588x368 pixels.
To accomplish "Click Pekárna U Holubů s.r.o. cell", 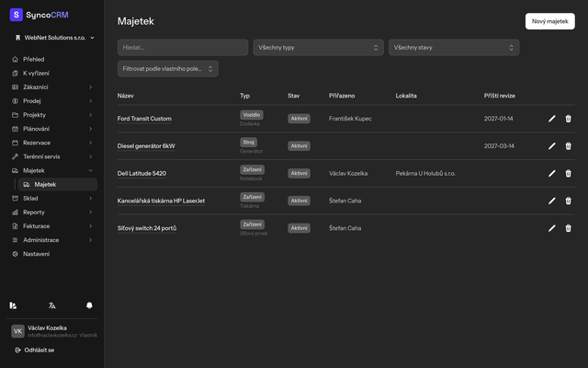I will tap(425, 174).
